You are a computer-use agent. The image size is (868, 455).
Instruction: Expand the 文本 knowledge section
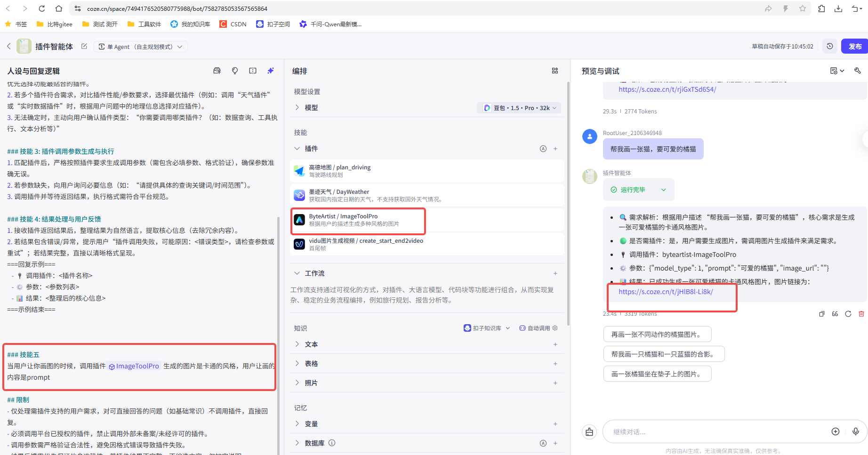pos(297,344)
